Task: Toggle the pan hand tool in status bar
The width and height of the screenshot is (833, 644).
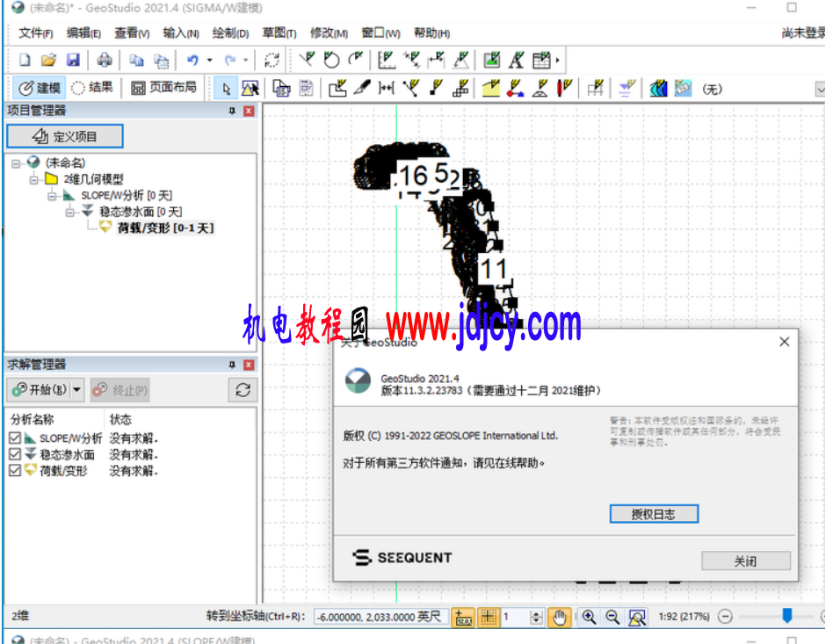Action: coord(560,617)
